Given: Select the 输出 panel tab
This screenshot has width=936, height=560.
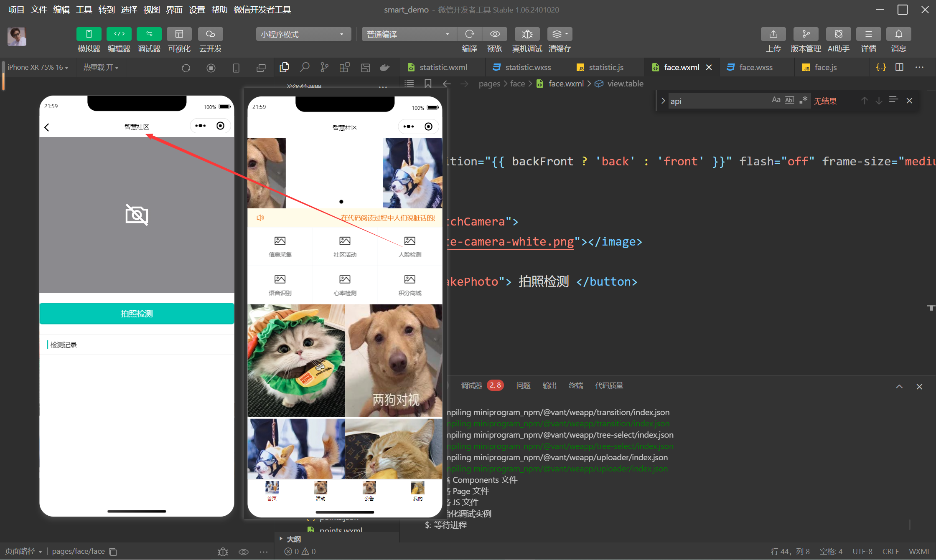Looking at the screenshot, I should coord(549,385).
